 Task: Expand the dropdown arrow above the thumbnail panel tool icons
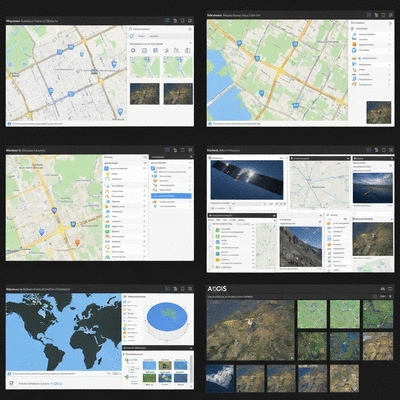coord(190,43)
